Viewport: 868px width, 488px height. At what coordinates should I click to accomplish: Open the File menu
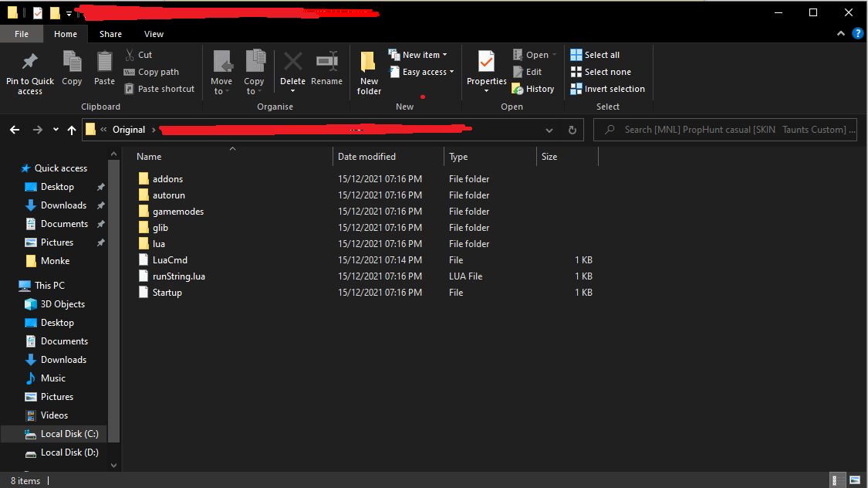pyautogui.click(x=22, y=34)
